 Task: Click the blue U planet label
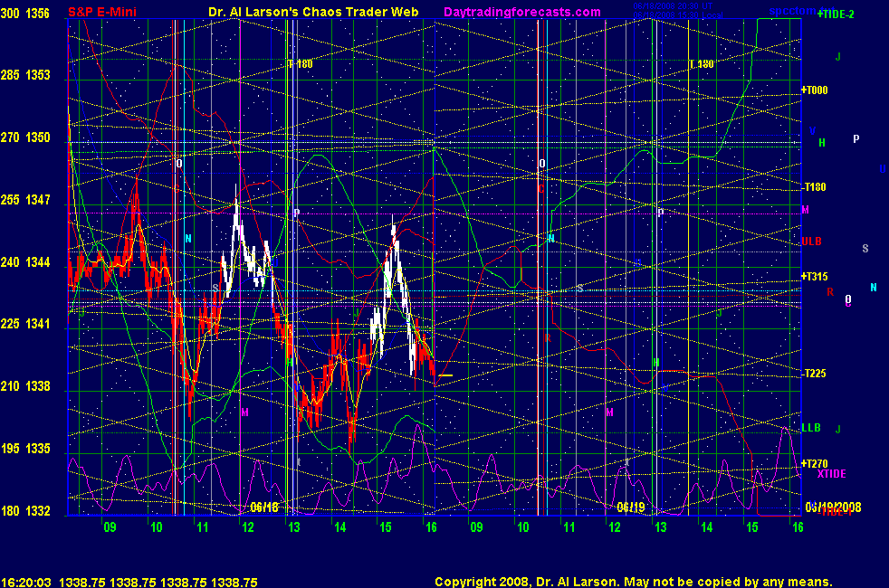(x=883, y=169)
